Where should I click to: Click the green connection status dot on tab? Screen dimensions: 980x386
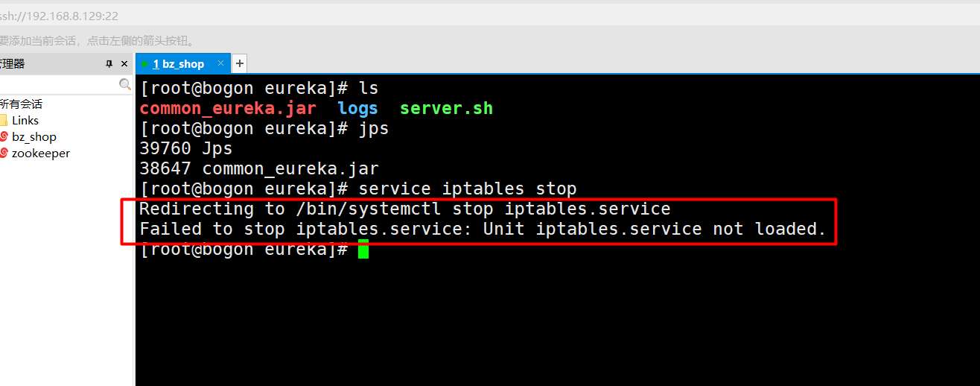tap(144, 64)
